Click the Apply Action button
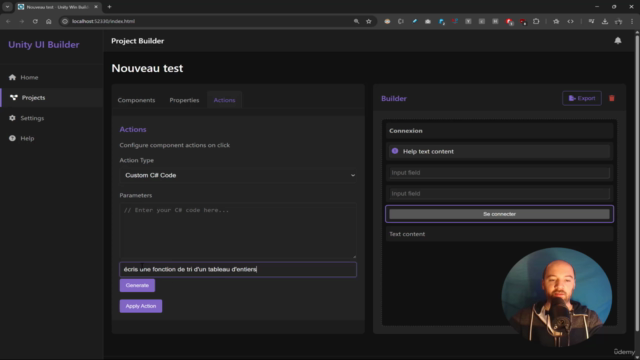This screenshot has height=360, width=640. [x=141, y=306]
